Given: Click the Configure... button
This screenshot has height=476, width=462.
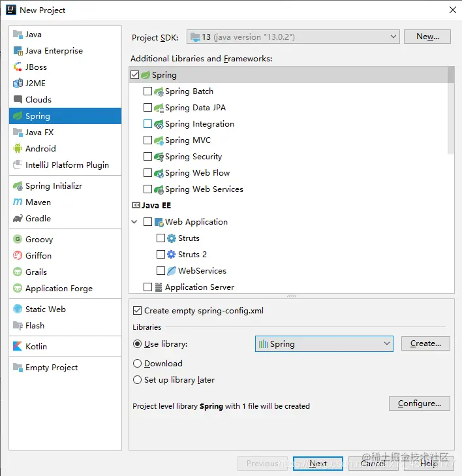Looking at the screenshot, I should point(420,404).
